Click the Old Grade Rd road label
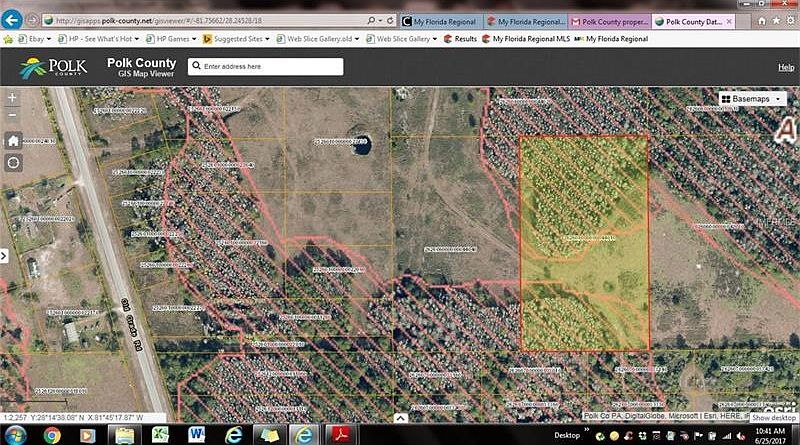The image size is (800, 445). click(132, 325)
